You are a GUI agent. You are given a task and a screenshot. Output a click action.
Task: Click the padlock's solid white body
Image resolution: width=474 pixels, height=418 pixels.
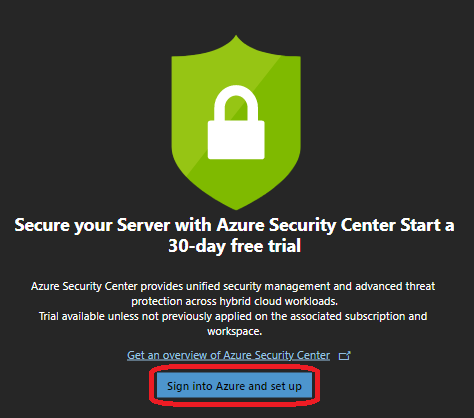pyautogui.click(x=236, y=140)
